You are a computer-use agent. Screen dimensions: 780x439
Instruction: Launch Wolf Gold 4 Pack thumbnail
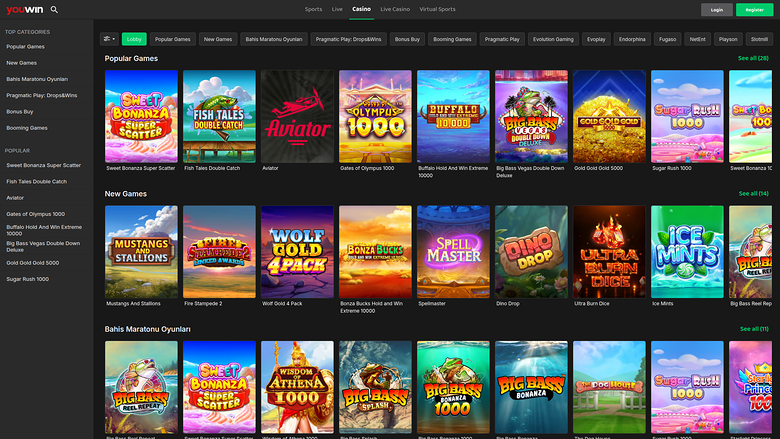tap(297, 252)
